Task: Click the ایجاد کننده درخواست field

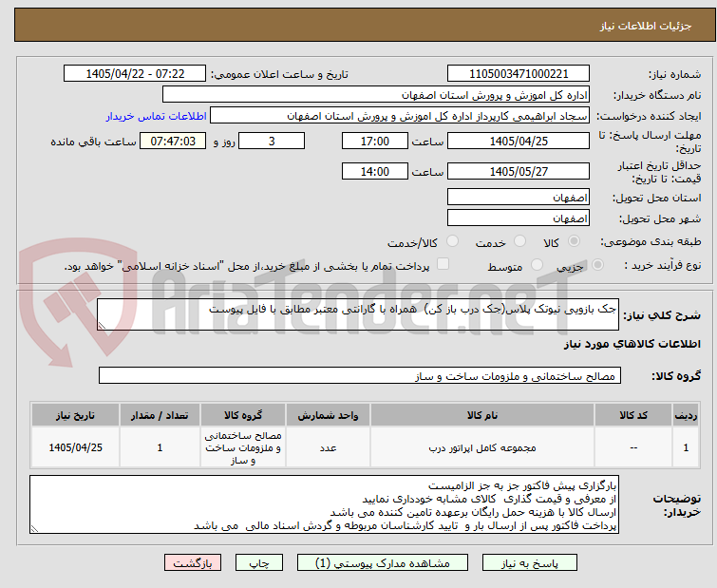Action: (x=400, y=116)
